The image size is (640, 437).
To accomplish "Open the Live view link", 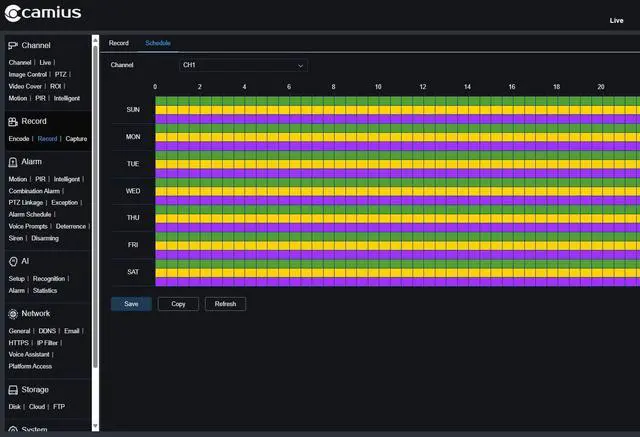I will pyautogui.click(x=616, y=20).
